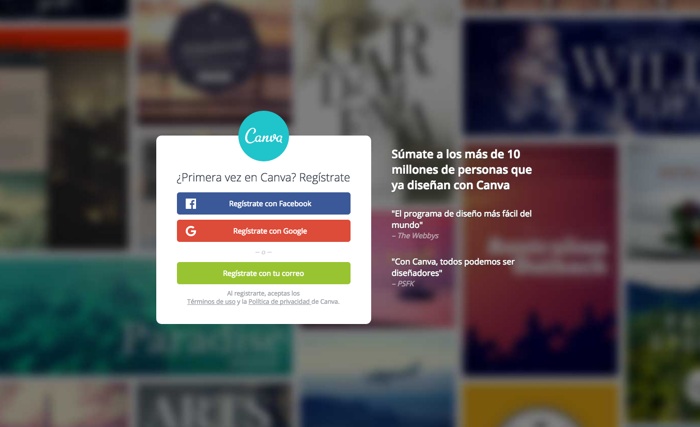Choose Regístrate con Google button

pyautogui.click(x=263, y=231)
